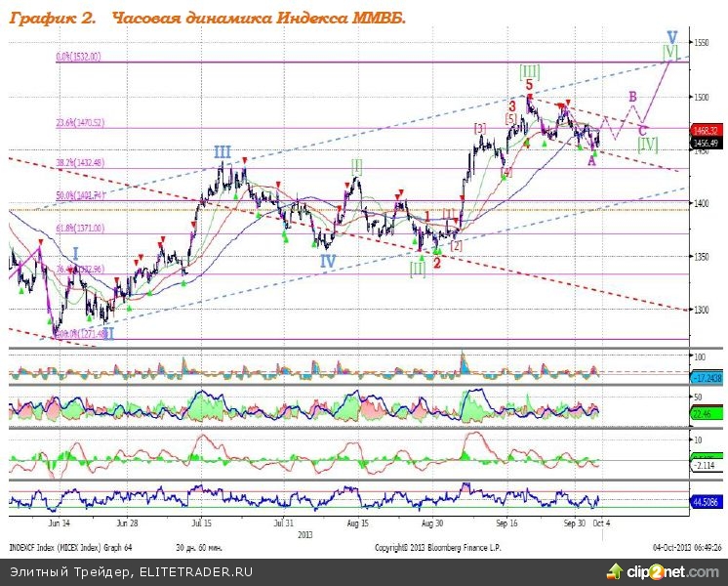Viewport: 728px width, 586px height.
Task: Click the purple wave B marker
Action: pyautogui.click(x=632, y=97)
